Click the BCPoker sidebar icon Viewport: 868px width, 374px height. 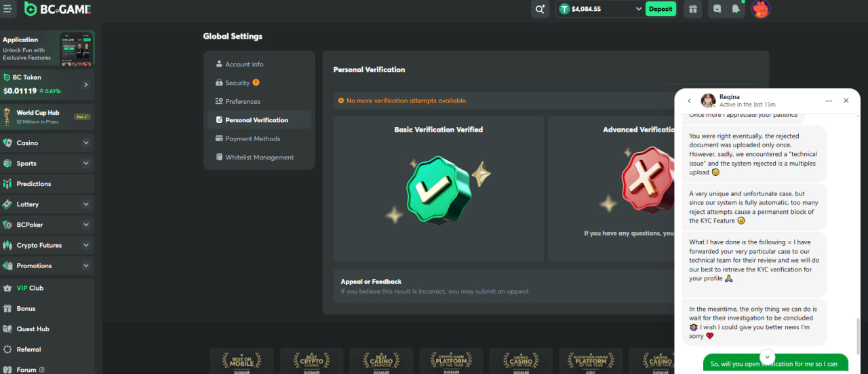pos(7,225)
